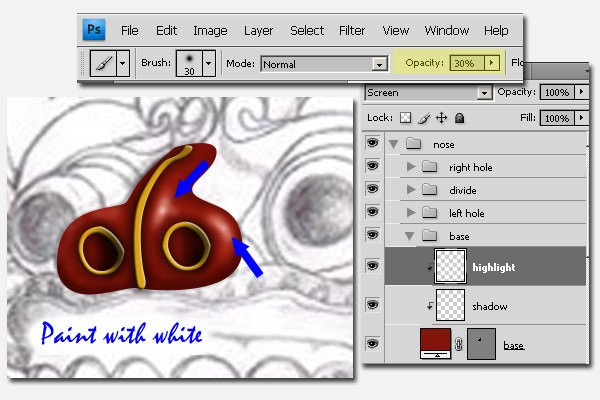Select the left hole group name
The image size is (600, 400).
466,213
